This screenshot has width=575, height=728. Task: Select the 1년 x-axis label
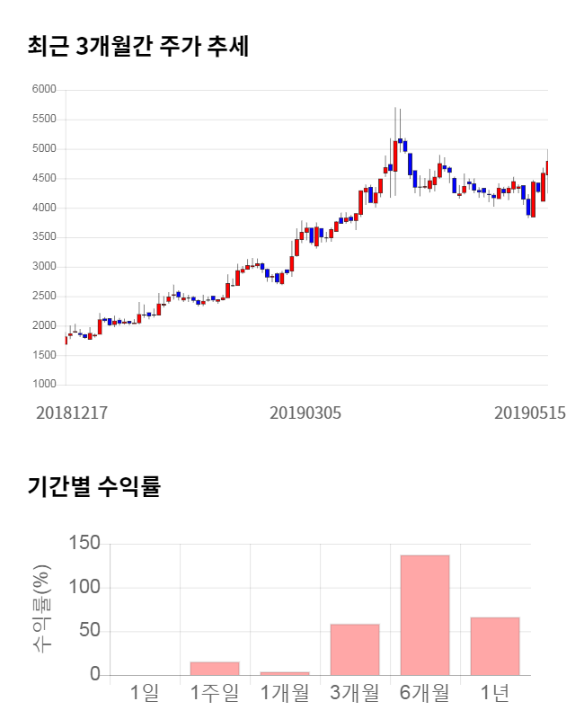point(494,693)
